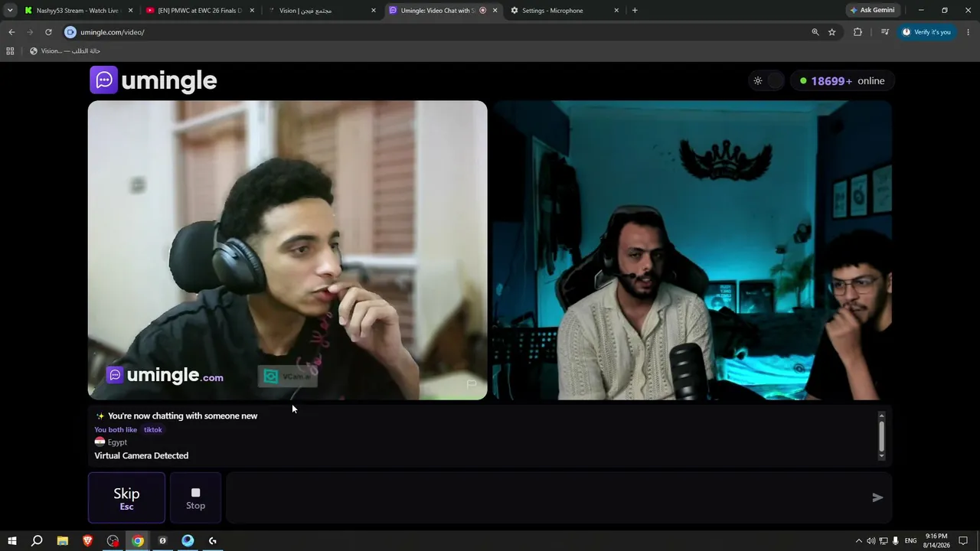Click the 18699+ online counter

(842, 80)
